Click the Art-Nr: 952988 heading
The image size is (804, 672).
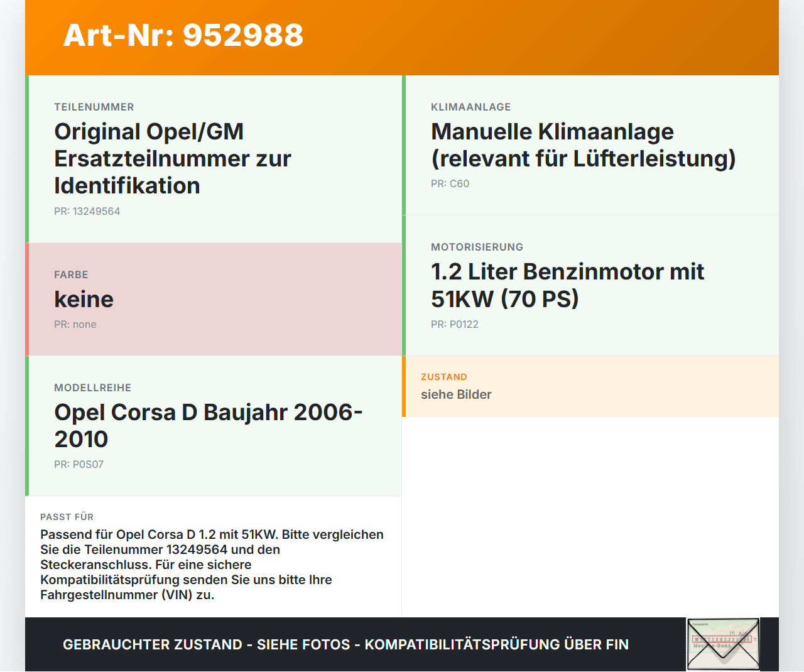pyautogui.click(x=183, y=35)
